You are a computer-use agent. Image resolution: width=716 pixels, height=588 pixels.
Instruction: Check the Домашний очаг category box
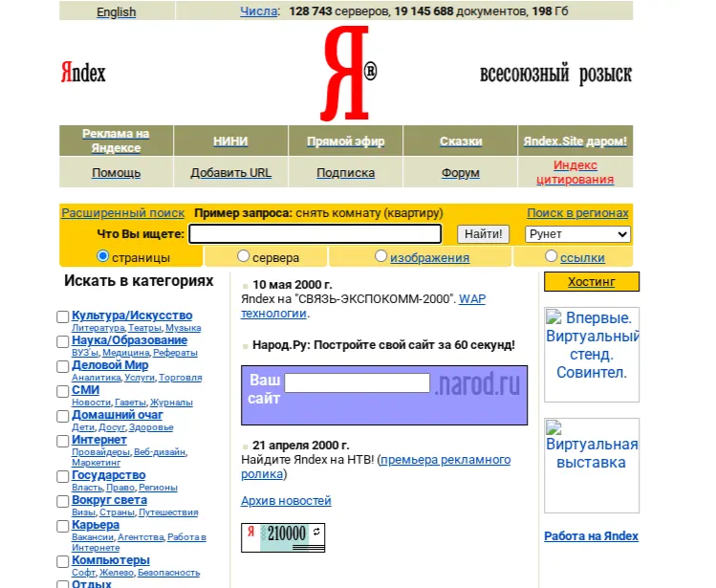click(x=62, y=416)
